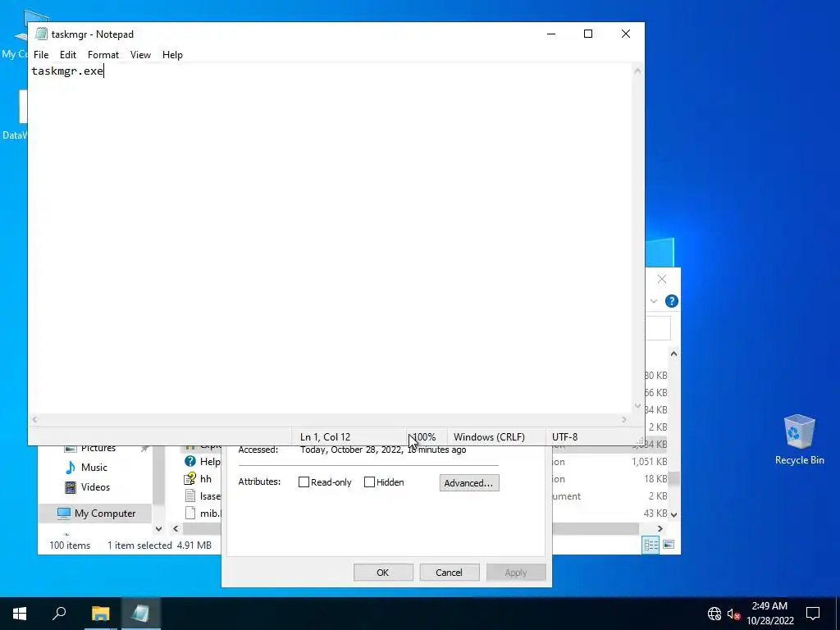Open the Windows Start menu
This screenshot has height=630, width=840.
(x=20, y=614)
